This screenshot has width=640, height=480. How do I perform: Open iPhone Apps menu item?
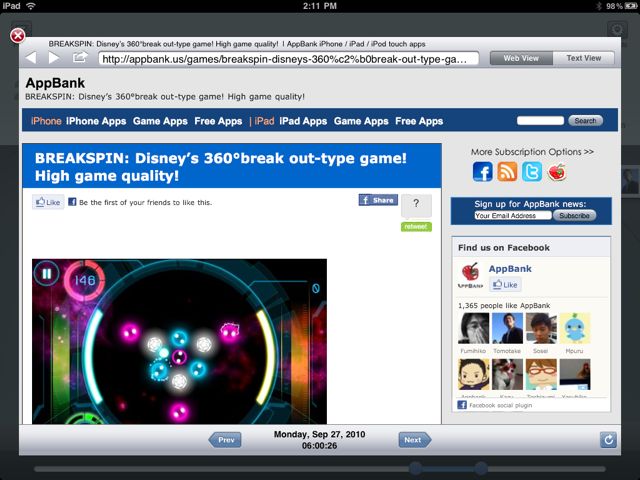tap(96, 121)
